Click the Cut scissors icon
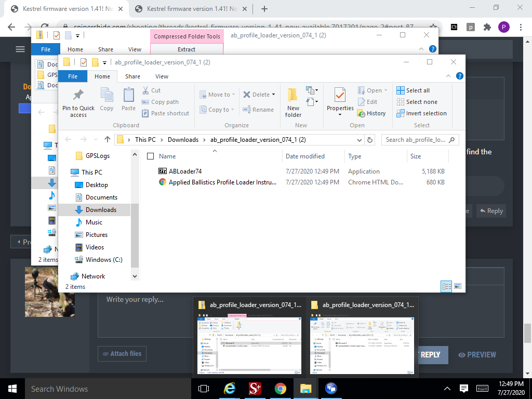 (145, 90)
